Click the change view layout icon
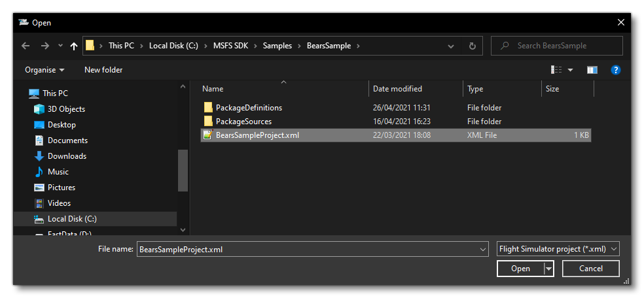This screenshot has width=644, height=298. [x=557, y=70]
